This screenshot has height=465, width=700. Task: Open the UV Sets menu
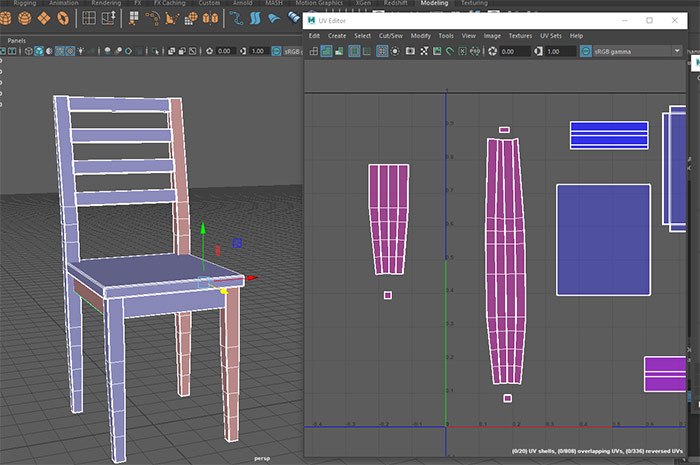point(550,35)
